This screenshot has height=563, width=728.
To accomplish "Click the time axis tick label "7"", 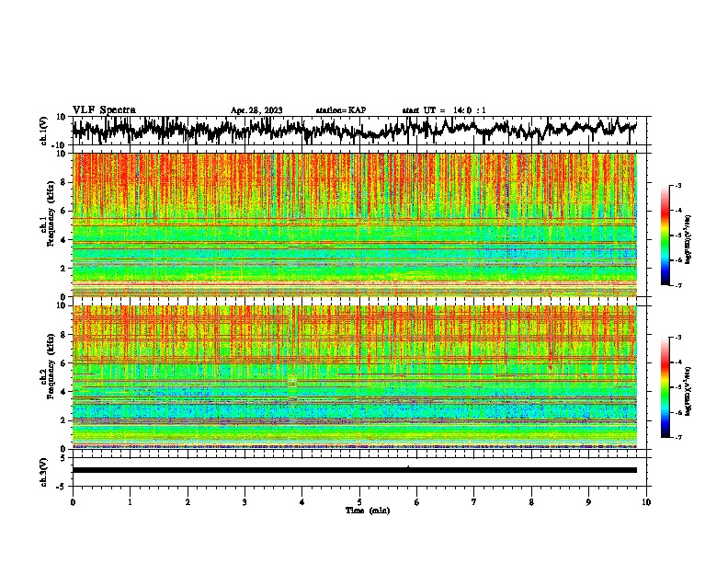I will (474, 502).
